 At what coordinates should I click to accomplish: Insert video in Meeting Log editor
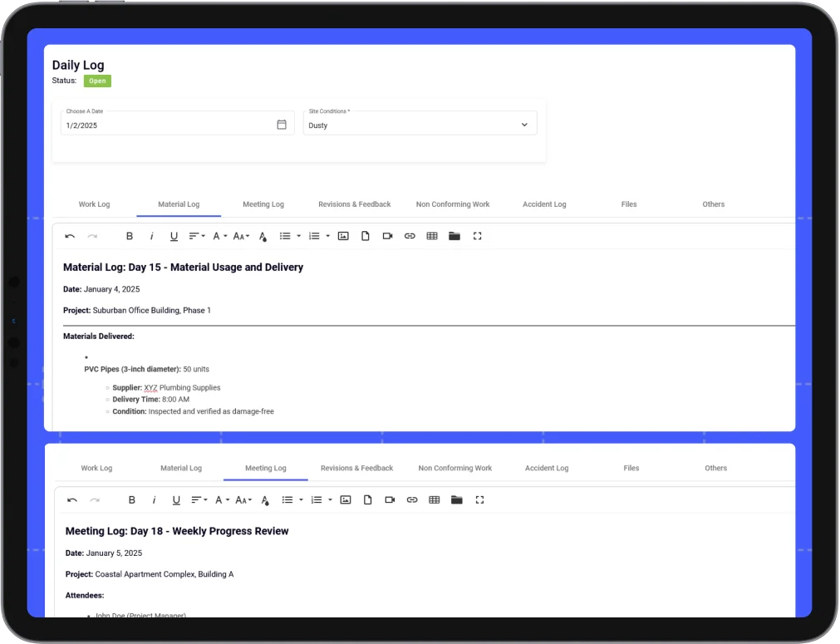(x=390, y=500)
